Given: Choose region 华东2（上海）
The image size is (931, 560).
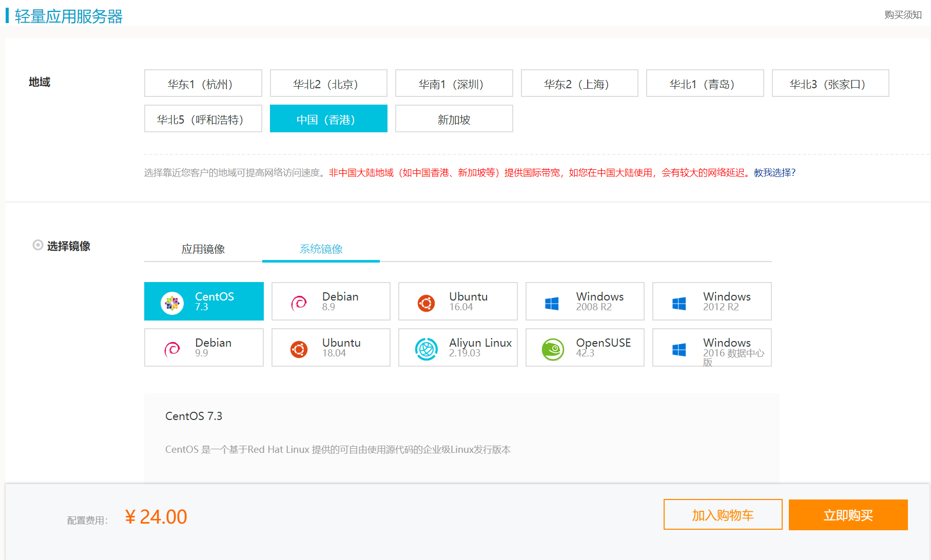Looking at the screenshot, I should (579, 83).
